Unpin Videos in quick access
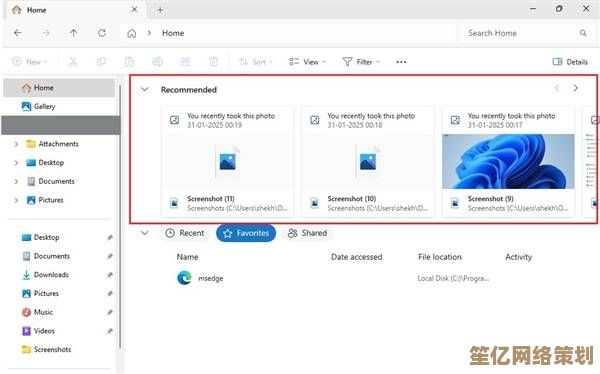 [110, 331]
